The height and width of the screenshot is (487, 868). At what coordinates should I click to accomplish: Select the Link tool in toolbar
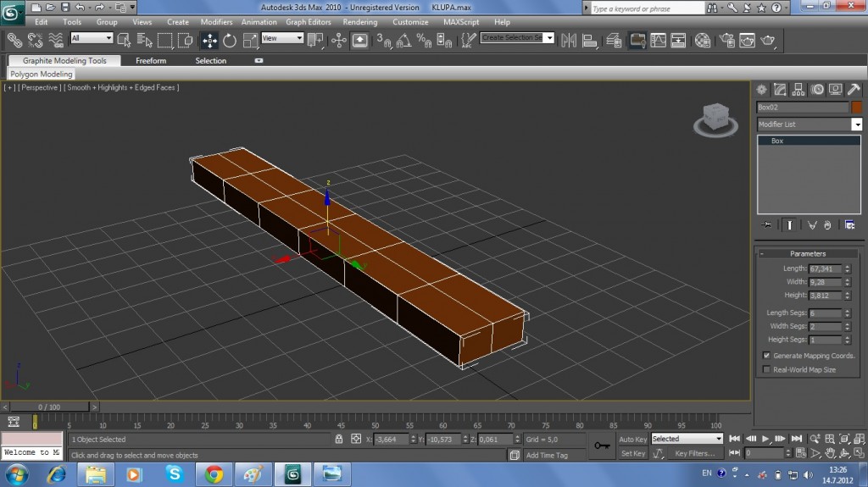coord(15,41)
